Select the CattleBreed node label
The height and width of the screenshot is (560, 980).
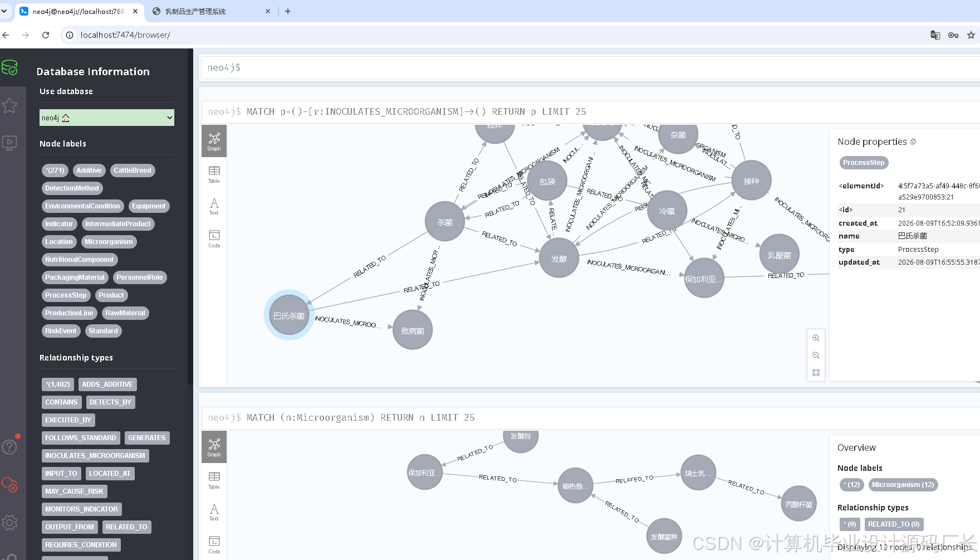pos(133,171)
